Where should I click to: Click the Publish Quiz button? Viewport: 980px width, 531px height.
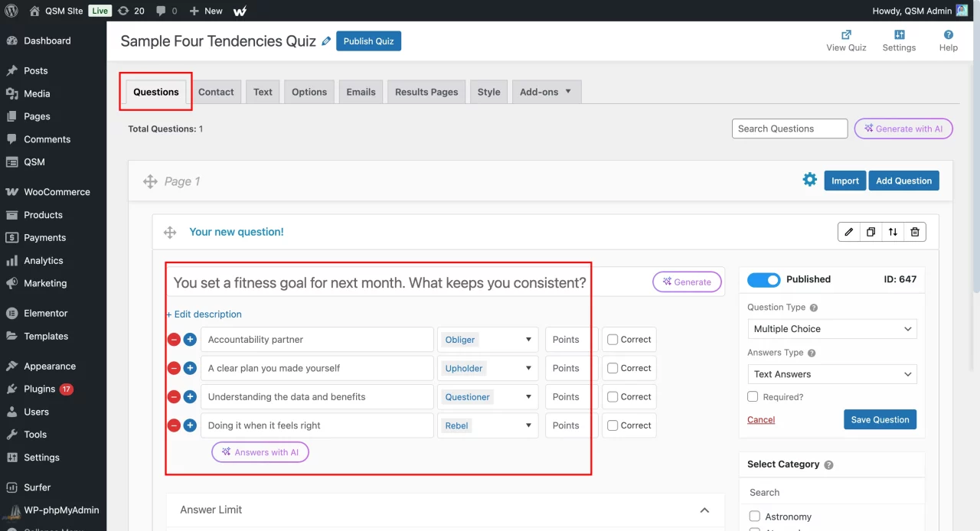tap(368, 41)
